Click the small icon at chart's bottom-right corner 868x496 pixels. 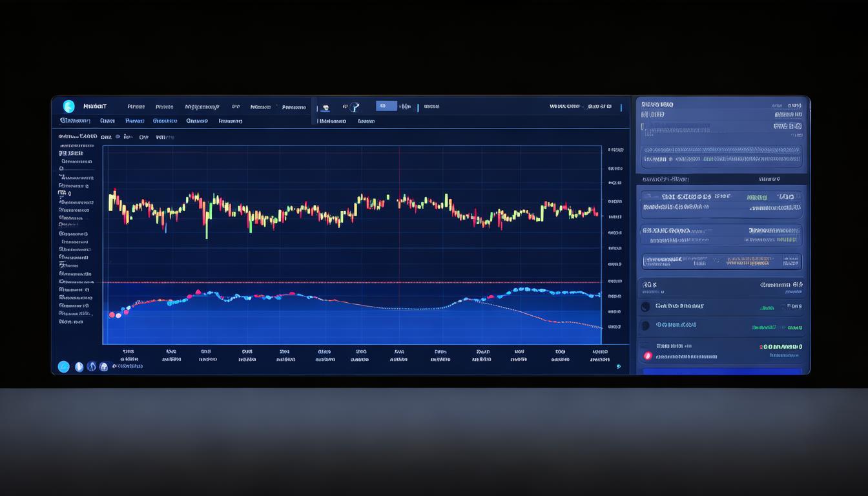[x=618, y=367]
